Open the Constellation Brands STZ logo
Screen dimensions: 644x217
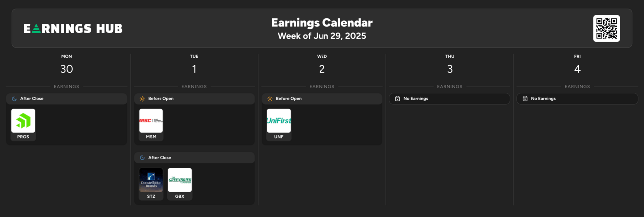tap(151, 180)
